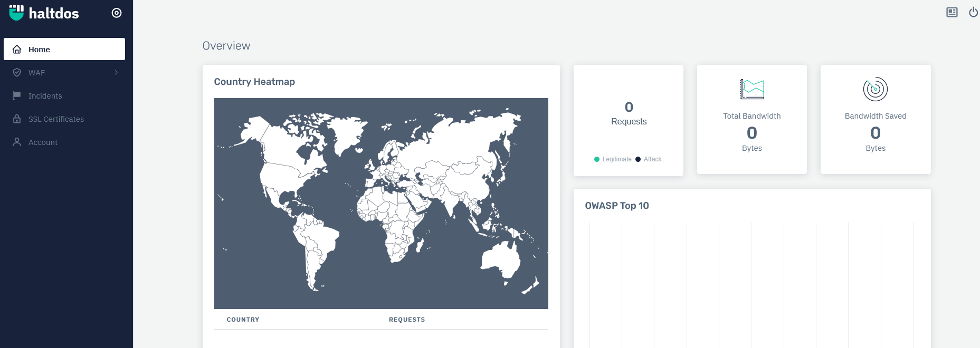Open the Incidents menu item
Image resolution: width=980 pixels, height=348 pixels.
tap(45, 96)
